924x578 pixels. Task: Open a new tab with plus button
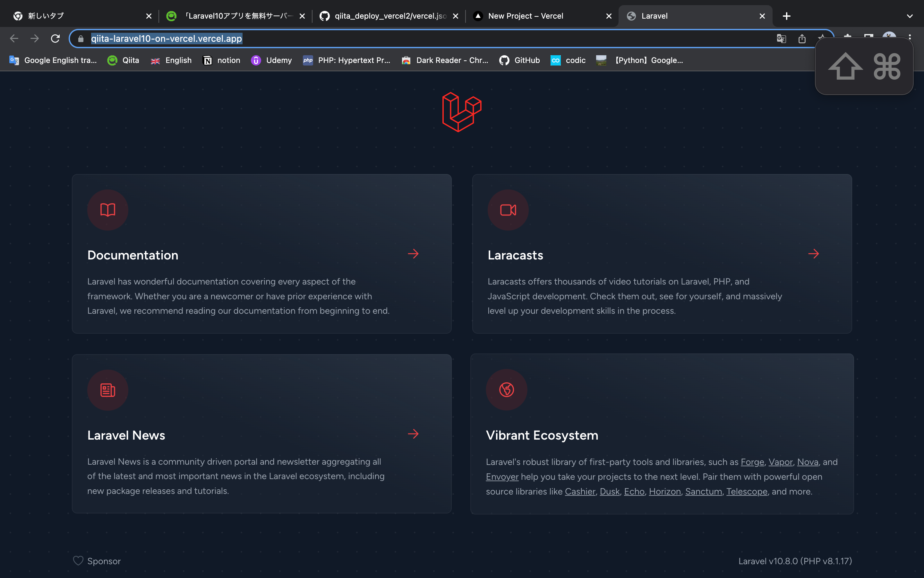pos(787,16)
